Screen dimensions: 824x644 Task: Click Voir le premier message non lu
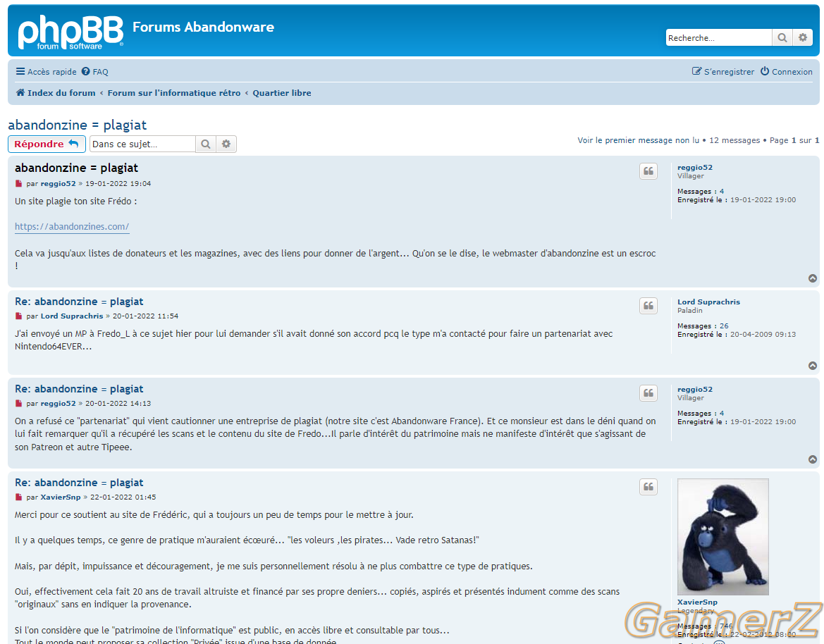click(x=638, y=140)
